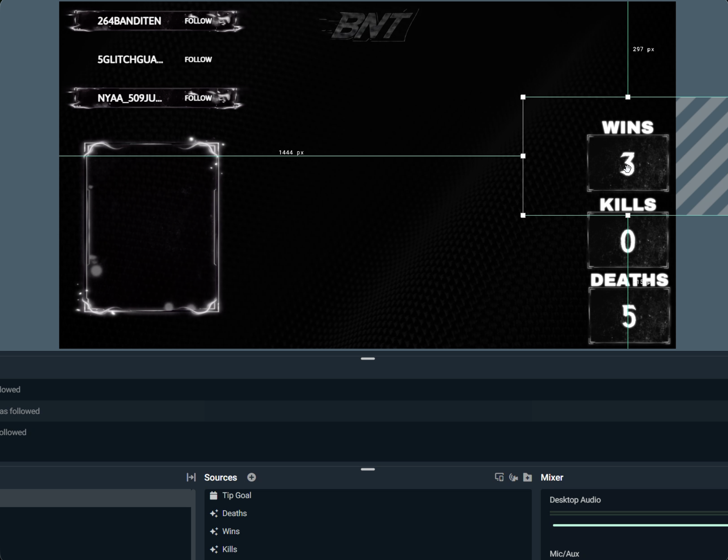Viewport: 728px width, 560px height.
Task: Click the selective recording icon beside add folder
Action: tap(514, 477)
